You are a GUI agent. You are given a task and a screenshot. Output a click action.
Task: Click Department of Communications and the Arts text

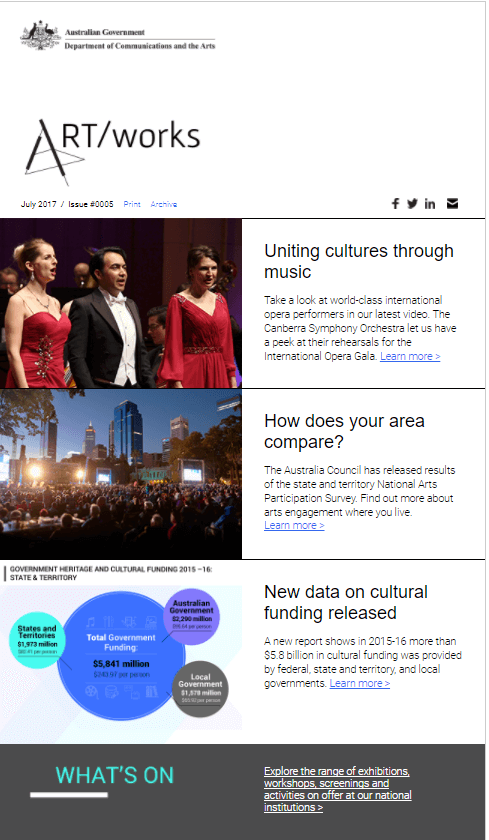(x=140, y=46)
